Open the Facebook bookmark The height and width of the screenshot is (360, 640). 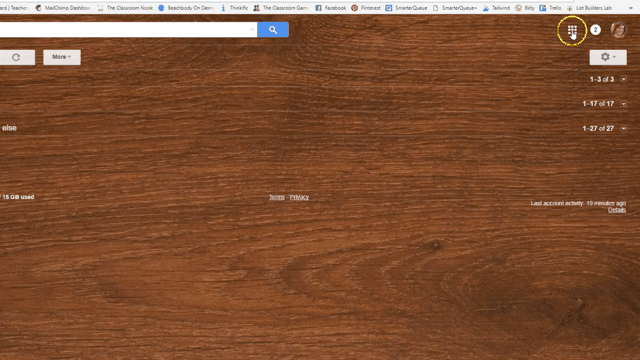[x=331, y=8]
